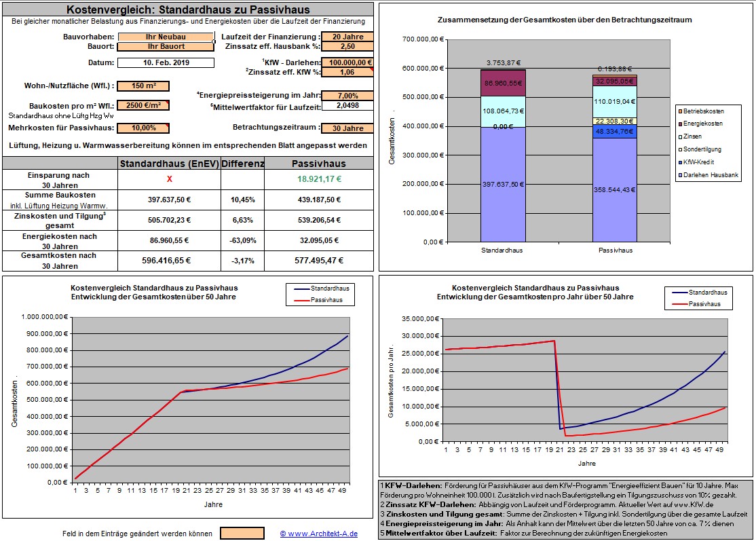Click the Darlehen Hausbank legend swatch
Image resolution: width=756 pixels, height=541 pixels.
click(680, 175)
